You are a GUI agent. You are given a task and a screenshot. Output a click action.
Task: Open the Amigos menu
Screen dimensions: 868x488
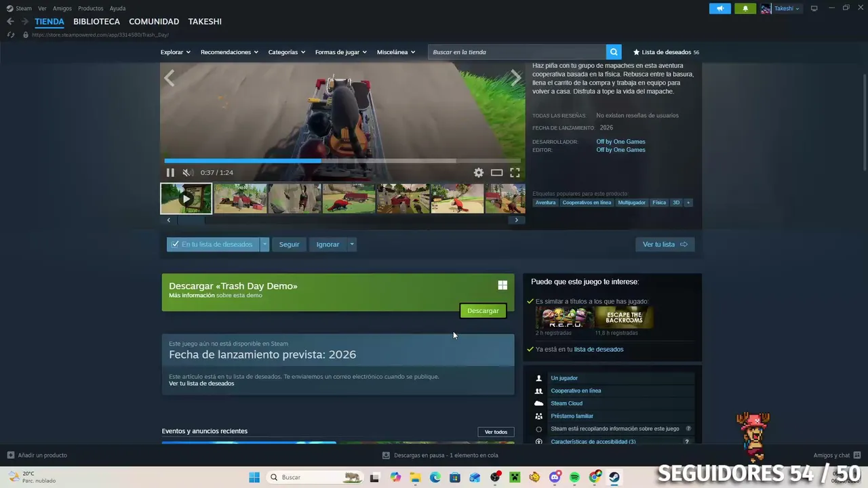62,8
